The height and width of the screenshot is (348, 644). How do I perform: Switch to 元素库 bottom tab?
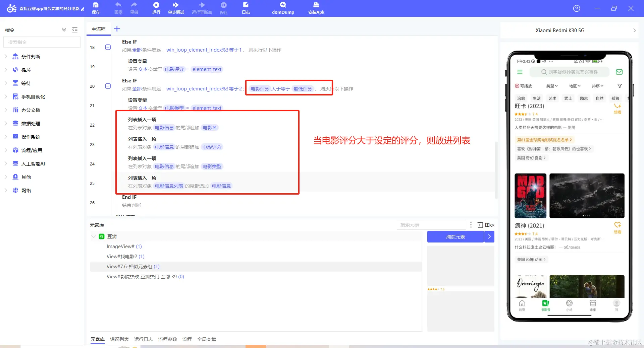pos(97,339)
